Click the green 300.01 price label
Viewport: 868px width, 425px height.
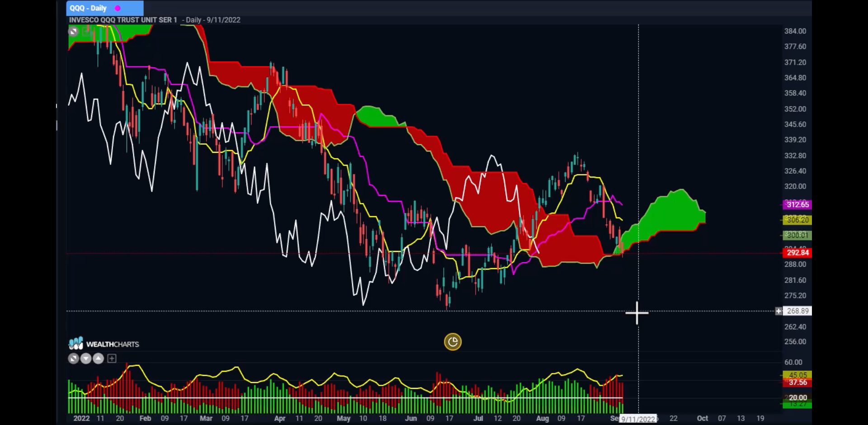click(x=797, y=235)
